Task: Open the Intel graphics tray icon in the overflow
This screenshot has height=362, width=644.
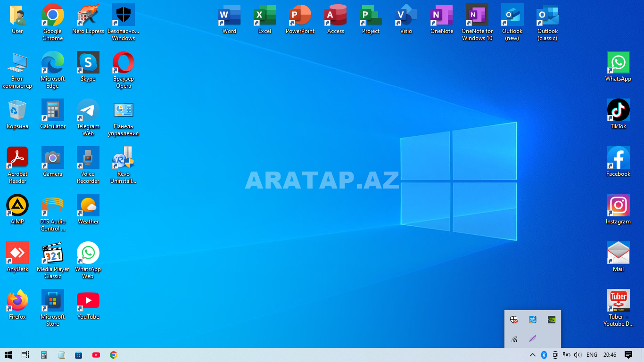Action: pyautogui.click(x=533, y=320)
